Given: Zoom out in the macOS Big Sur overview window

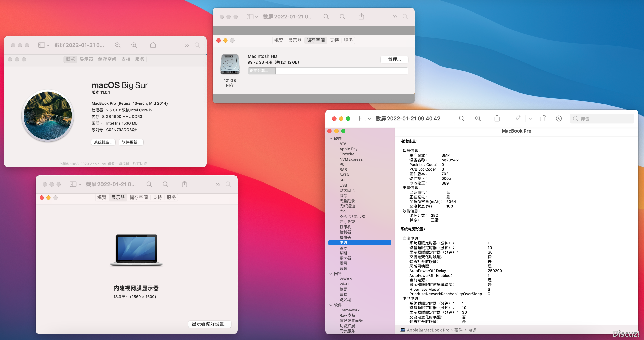Looking at the screenshot, I should 118,45.
